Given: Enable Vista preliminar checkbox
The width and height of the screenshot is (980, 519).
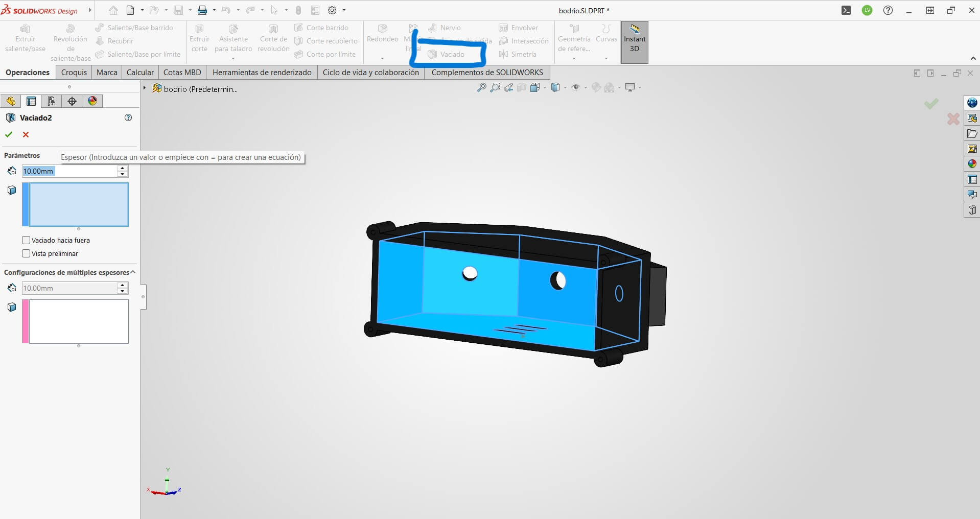Looking at the screenshot, I should [26, 253].
